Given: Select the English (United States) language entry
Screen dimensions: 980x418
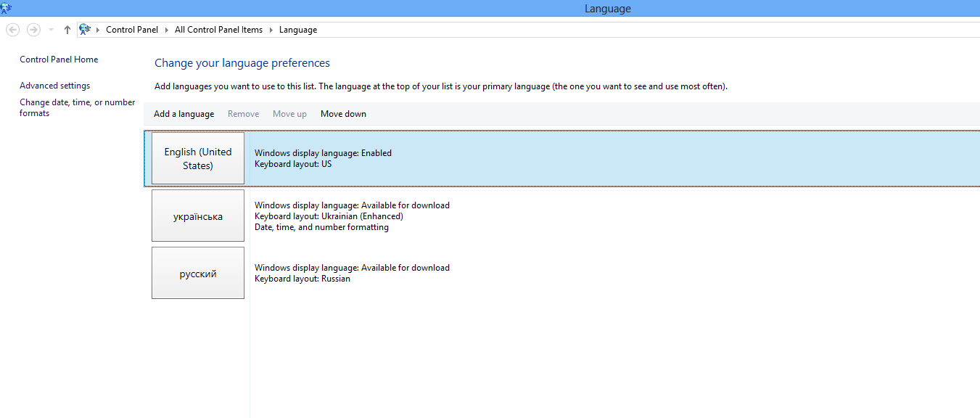Looking at the screenshot, I should tap(198, 158).
